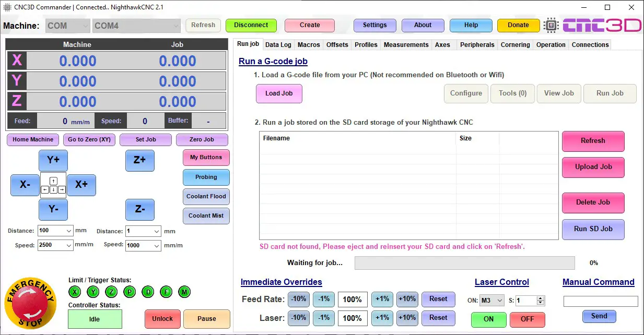Click the M trigger status indicator
This screenshot has width=644, height=335.
coord(184,292)
